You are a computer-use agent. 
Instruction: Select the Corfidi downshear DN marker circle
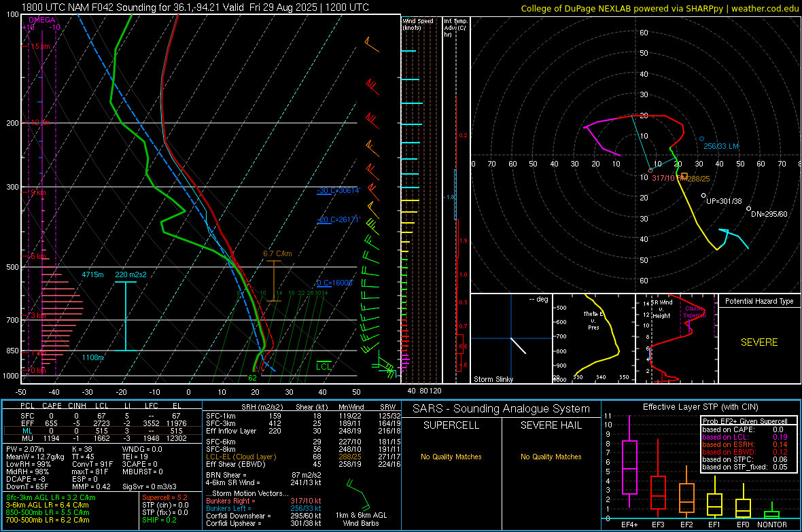point(749,209)
